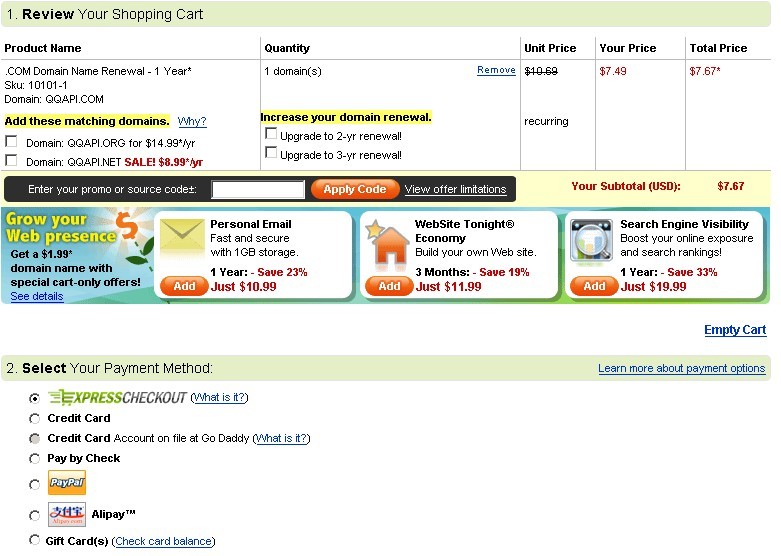
Task: Click the Search Engine Visibility magnifier icon
Action: pyautogui.click(x=591, y=240)
